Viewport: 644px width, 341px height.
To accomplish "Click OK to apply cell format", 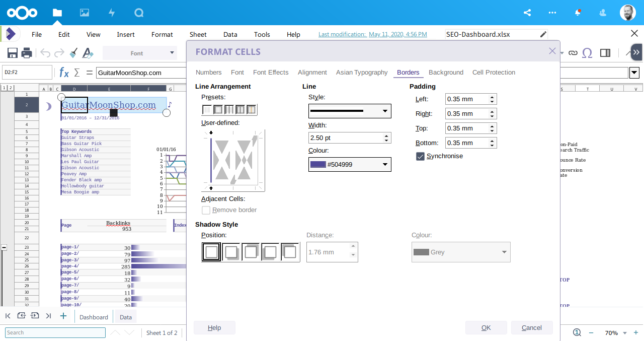I will tap(486, 327).
